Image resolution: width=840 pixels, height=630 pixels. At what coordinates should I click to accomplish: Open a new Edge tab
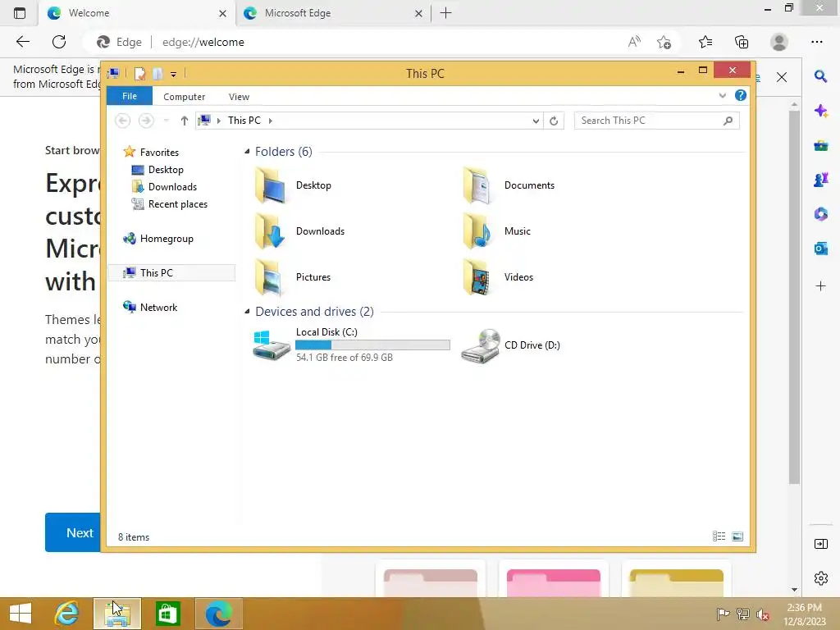(x=445, y=13)
